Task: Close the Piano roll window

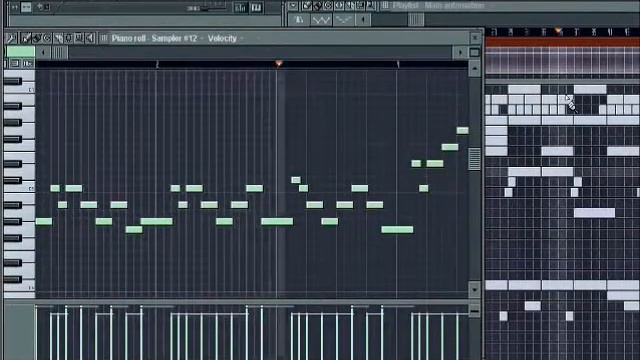Action: (475, 38)
